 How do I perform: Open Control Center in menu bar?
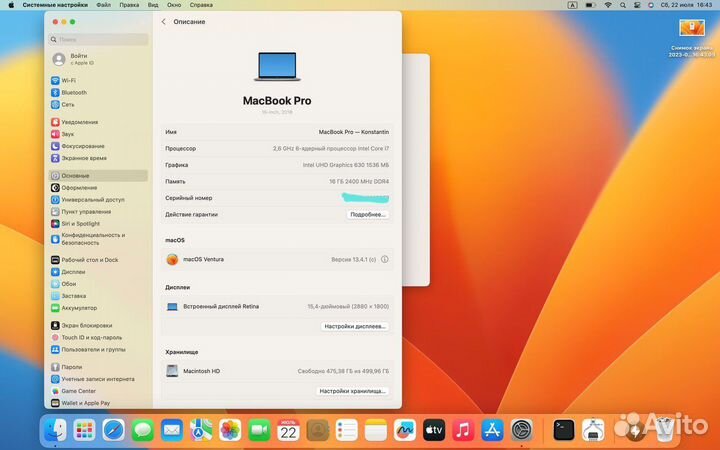(x=637, y=5)
